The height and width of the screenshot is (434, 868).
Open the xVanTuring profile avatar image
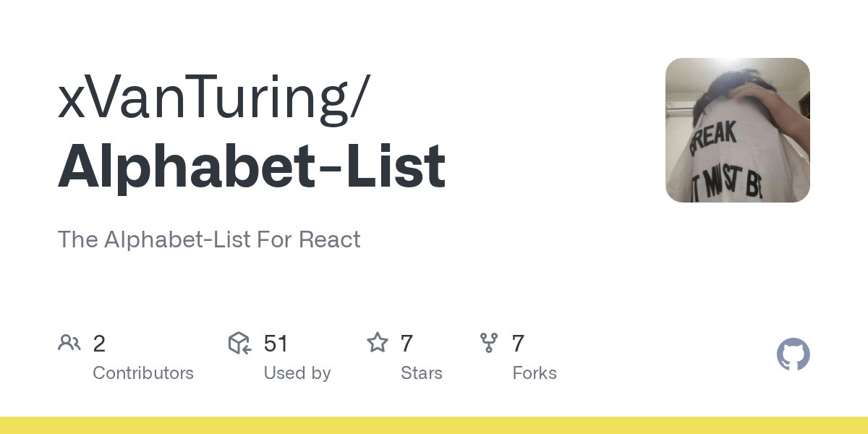click(738, 130)
